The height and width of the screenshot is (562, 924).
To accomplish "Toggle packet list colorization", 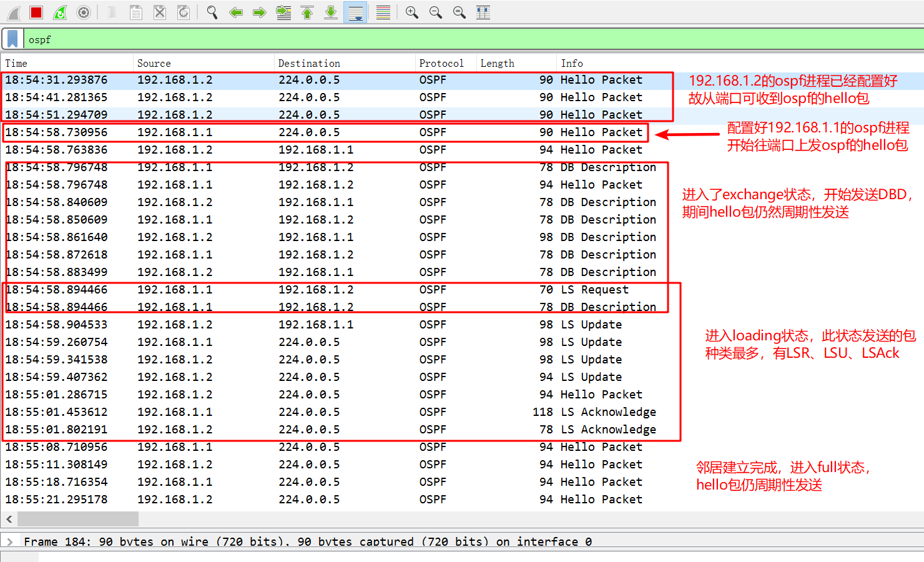I will coord(383,12).
